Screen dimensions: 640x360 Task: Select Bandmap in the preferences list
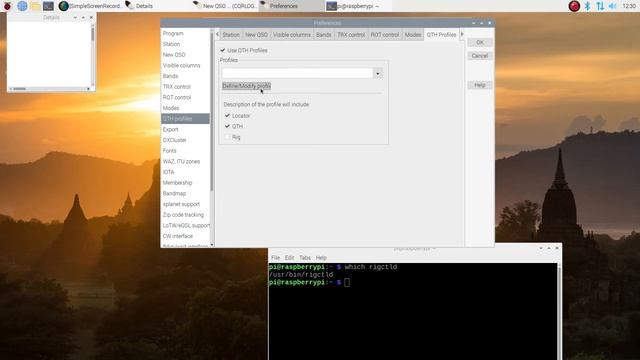point(186,193)
